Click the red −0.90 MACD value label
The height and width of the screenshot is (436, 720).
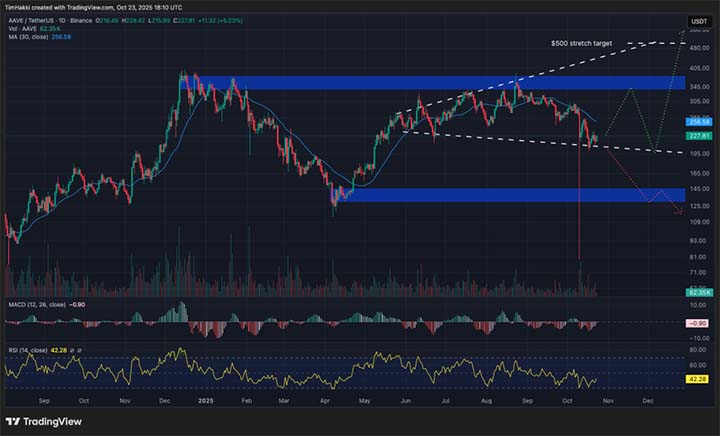click(698, 324)
